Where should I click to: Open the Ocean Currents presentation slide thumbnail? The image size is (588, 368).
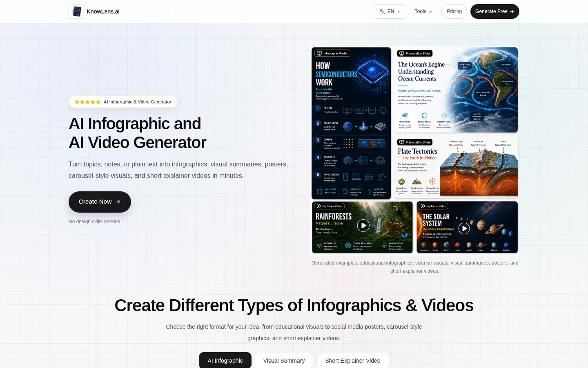click(456, 90)
